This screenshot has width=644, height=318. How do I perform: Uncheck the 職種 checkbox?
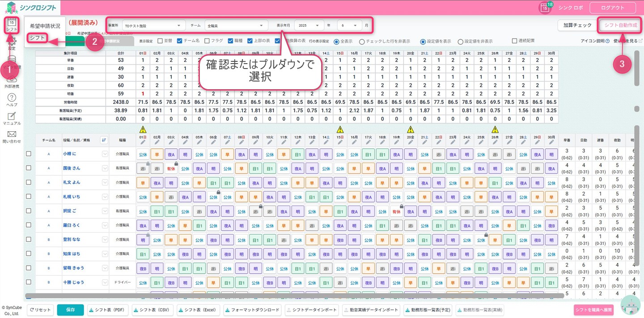(230, 41)
